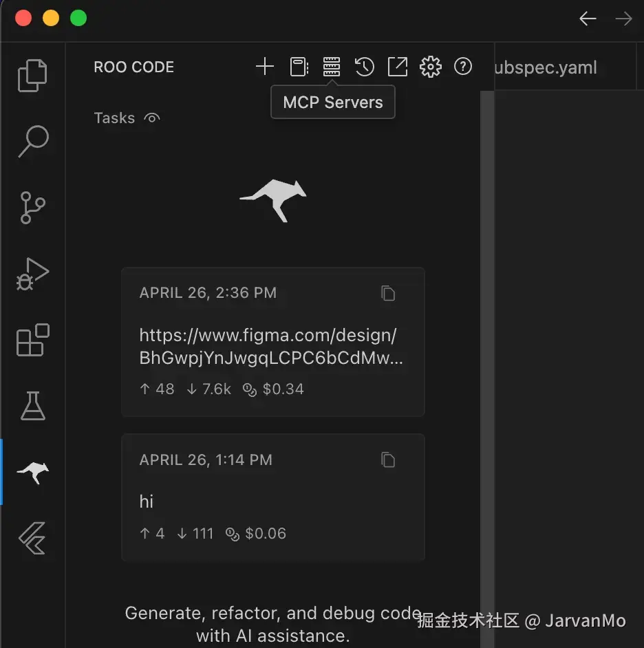The image size is (644, 648).
Task: Click the large kangaroo logo in panel
Action: coord(273,200)
